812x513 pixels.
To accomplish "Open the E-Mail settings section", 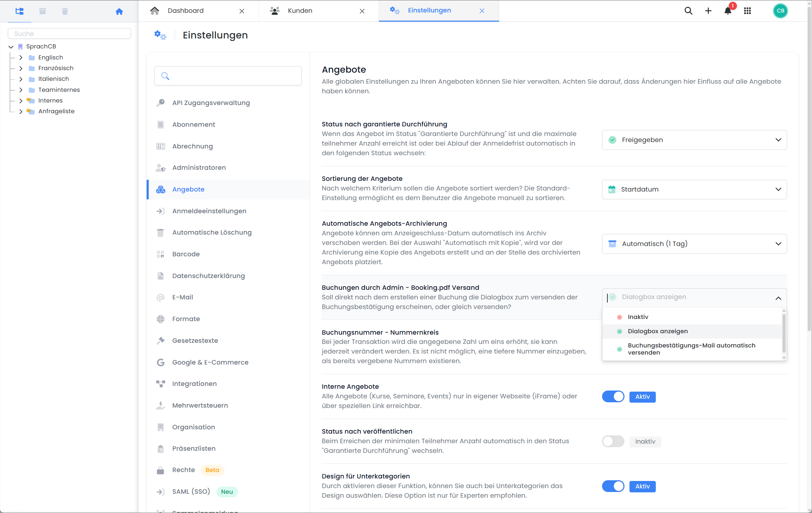I will click(x=183, y=297).
